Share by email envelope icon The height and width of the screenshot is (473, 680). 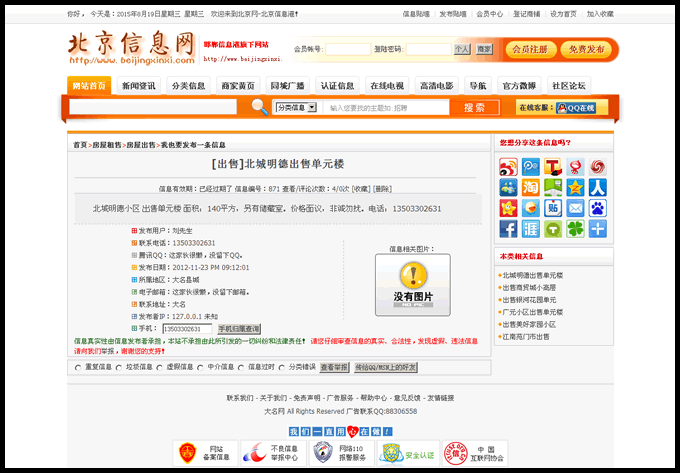[x=575, y=208]
